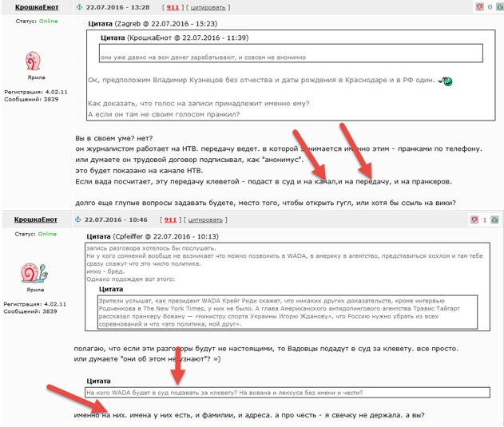Click 'цитировать' in the 10:46 post
The image size is (504, 427).
click(205, 220)
